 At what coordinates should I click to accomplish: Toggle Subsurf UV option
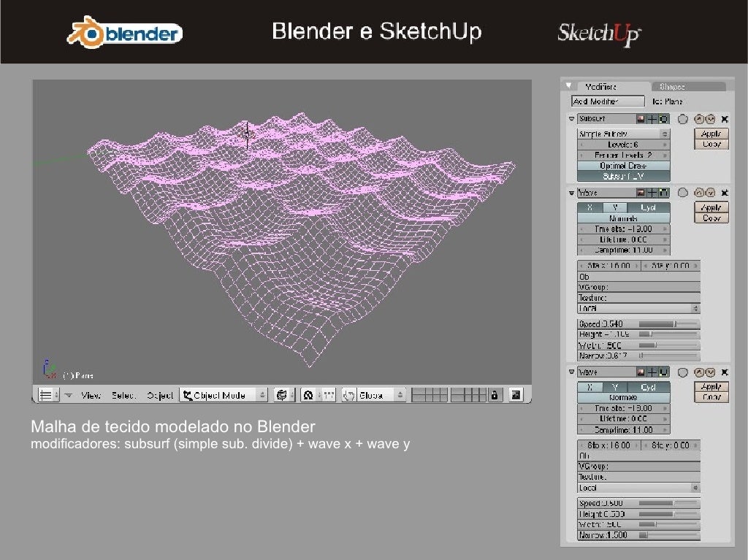point(624,177)
